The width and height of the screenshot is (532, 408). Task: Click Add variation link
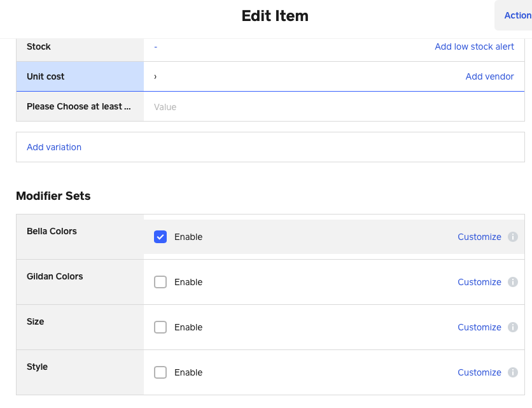(x=54, y=147)
